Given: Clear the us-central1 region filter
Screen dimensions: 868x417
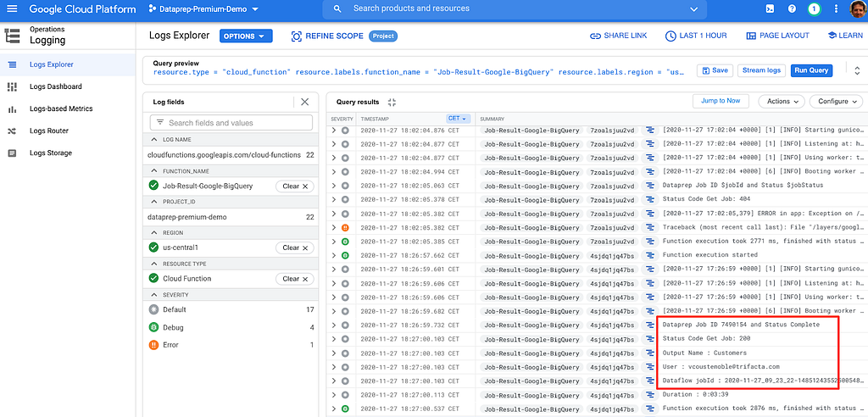Looking at the screenshot, I should point(294,247).
